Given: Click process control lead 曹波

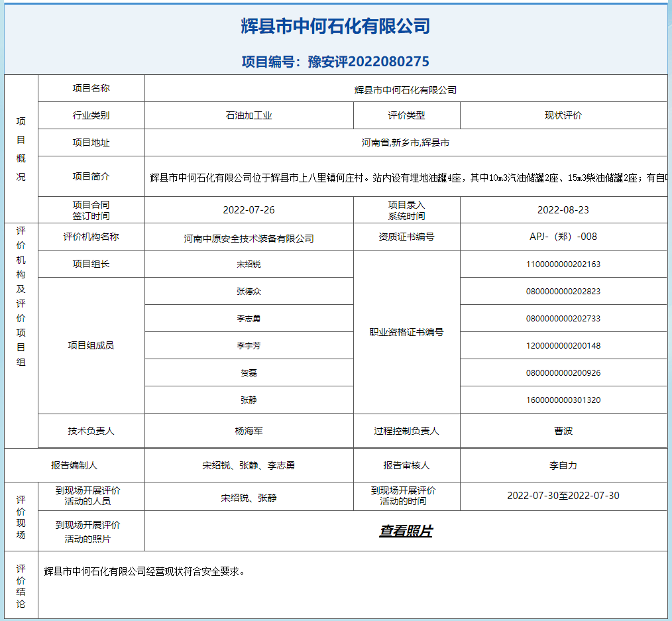Looking at the screenshot, I should coord(563,431).
